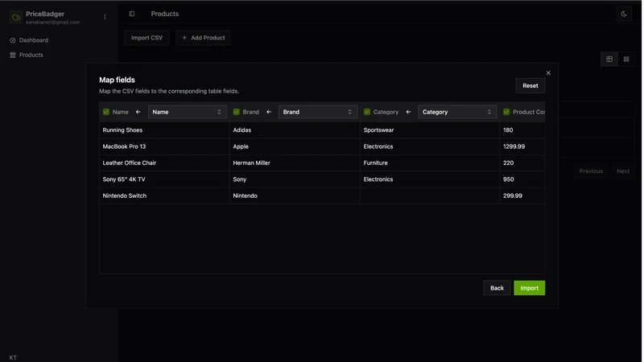Open the Name mapping dropdown
The height and width of the screenshot is (362, 644).
point(188,112)
